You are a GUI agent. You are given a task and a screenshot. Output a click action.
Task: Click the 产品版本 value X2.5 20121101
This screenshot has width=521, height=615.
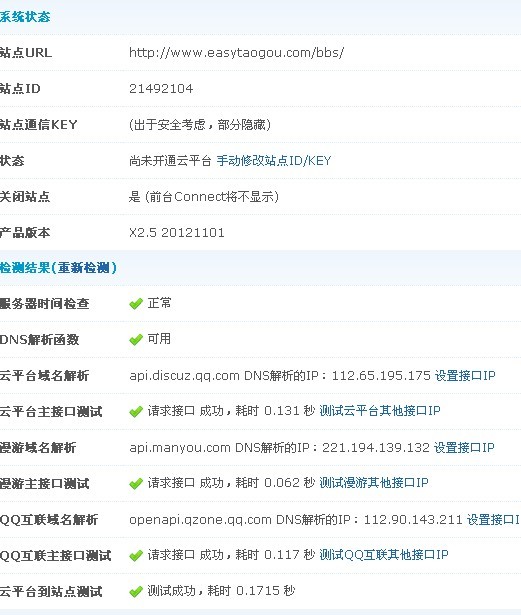tap(177, 233)
